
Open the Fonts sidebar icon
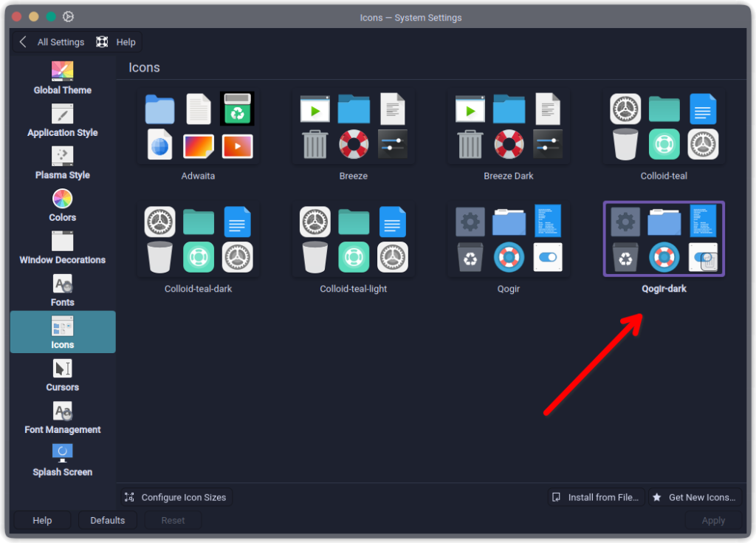tap(62, 284)
